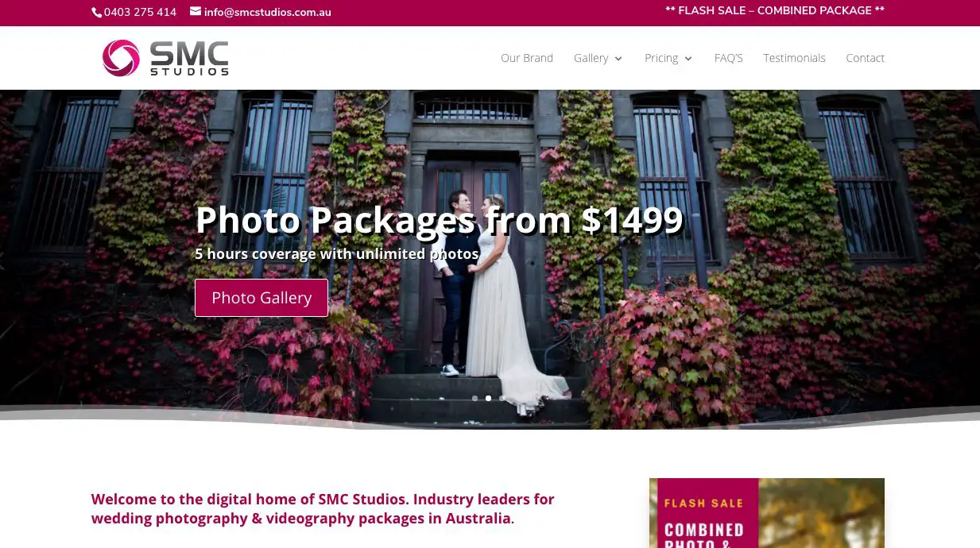This screenshot has height=548, width=980.
Task: Open the Flash Sale combined package thumbnail
Action: [x=767, y=513]
